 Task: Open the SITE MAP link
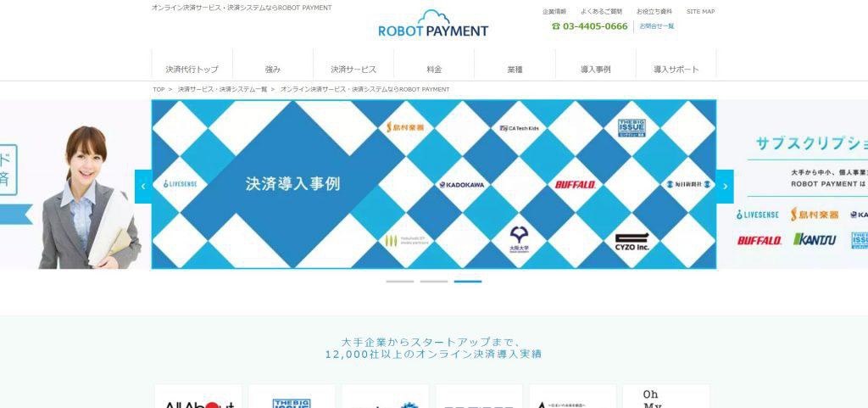coord(700,11)
